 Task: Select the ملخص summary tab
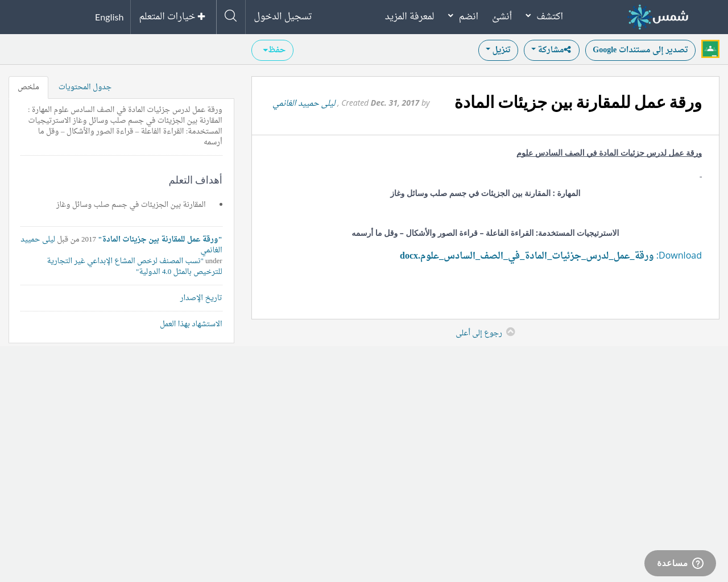coord(28,87)
